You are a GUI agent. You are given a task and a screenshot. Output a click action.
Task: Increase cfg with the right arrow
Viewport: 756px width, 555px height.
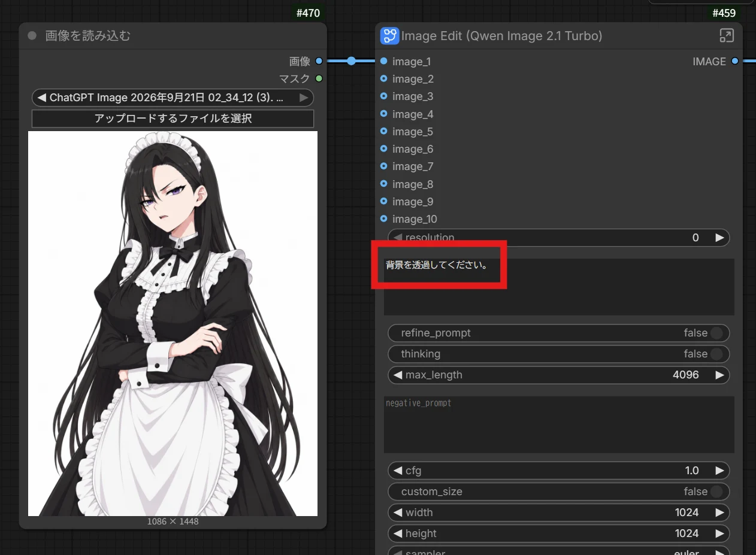(x=719, y=471)
